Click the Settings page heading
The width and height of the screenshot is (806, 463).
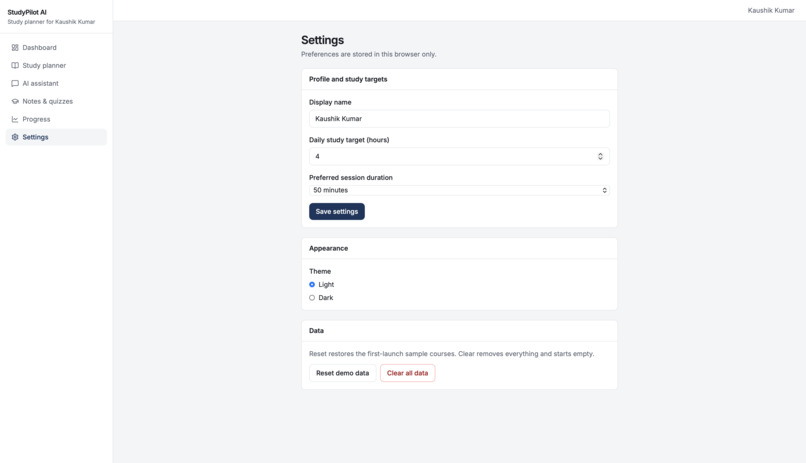click(322, 40)
